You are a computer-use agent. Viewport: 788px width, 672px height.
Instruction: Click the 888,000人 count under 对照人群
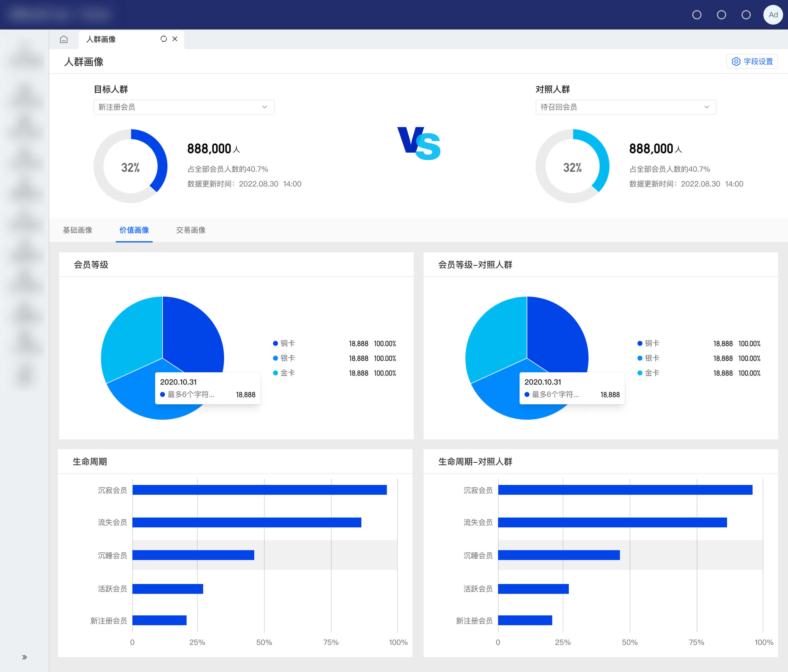tap(655, 149)
